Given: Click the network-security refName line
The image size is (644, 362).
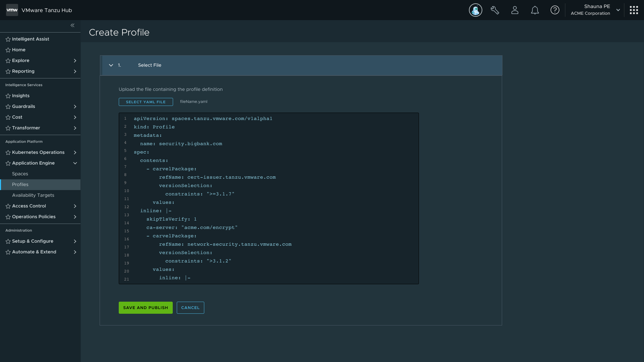Looking at the screenshot, I should [x=225, y=244].
